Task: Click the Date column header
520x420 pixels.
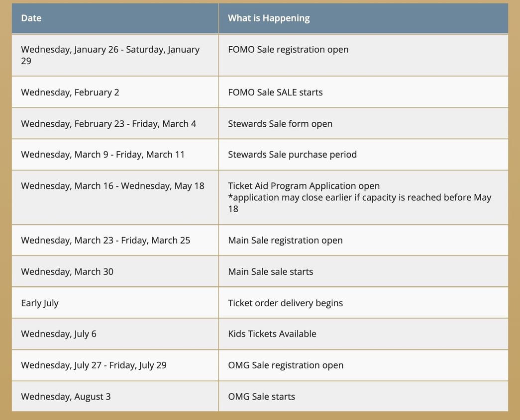Action: click(31, 18)
